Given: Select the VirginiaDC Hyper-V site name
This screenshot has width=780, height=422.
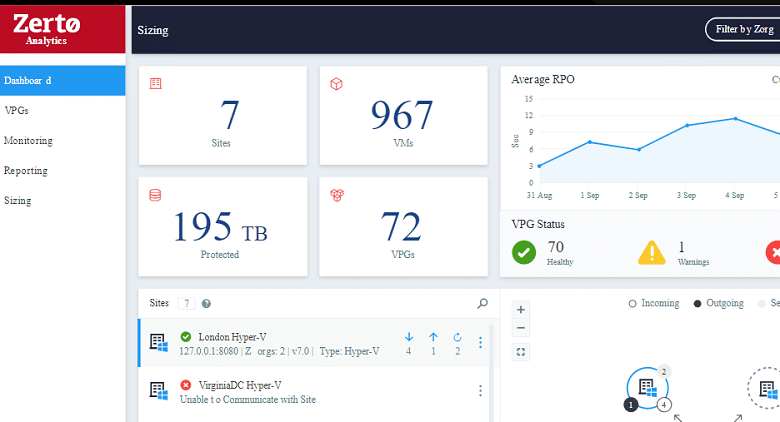Looking at the screenshot, I should (240, 385).
